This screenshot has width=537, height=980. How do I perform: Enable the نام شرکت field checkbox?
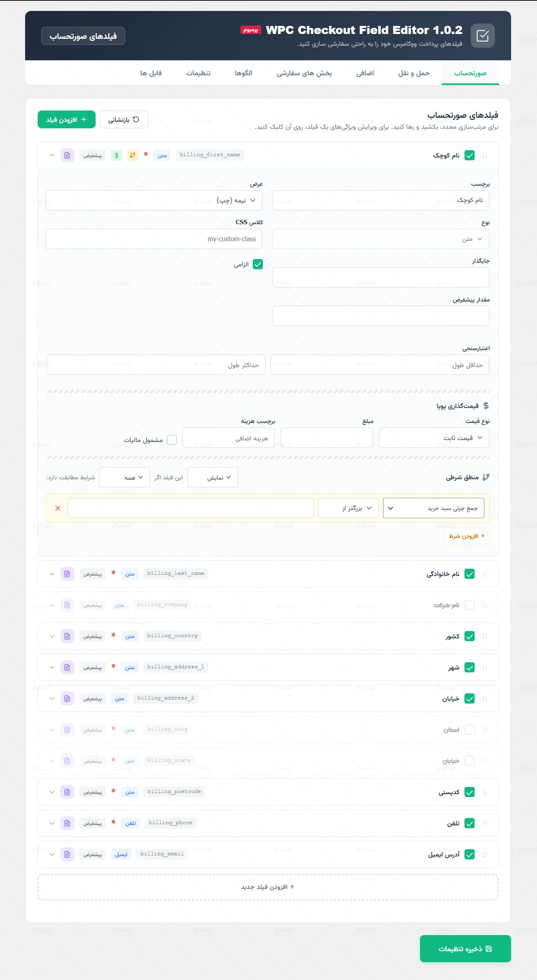469,605
